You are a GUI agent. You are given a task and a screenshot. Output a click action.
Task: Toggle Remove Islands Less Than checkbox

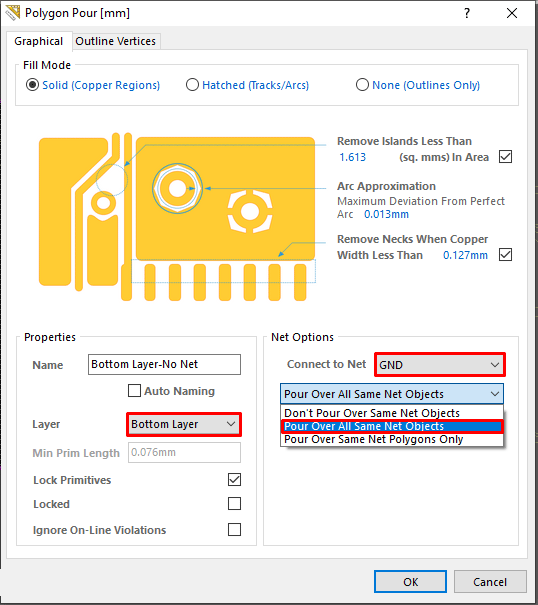(x=505, y=157)
